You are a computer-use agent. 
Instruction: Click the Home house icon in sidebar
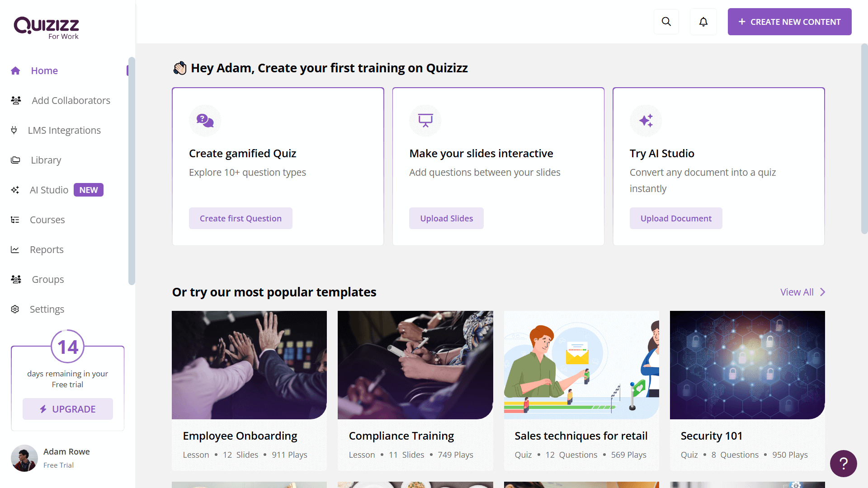(x=15, y=70)
